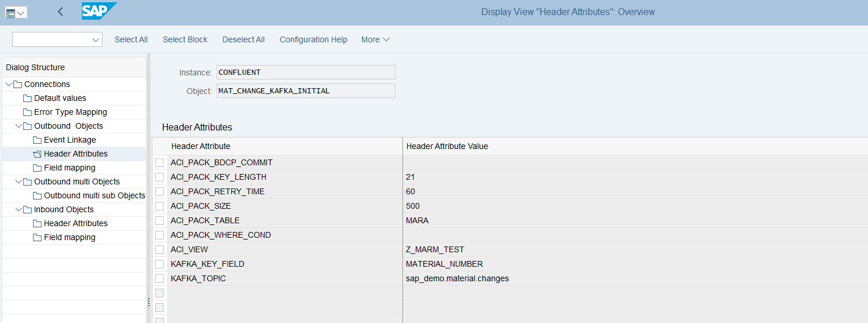Select the ACI_PACK_WHERE_COND row checkbox

[159, 235]
